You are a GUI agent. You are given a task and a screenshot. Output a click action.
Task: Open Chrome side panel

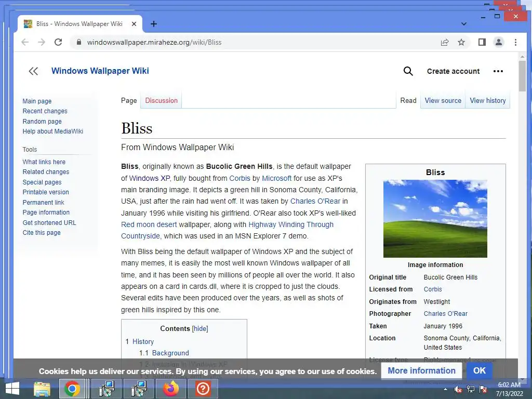[x=482, y=42]
